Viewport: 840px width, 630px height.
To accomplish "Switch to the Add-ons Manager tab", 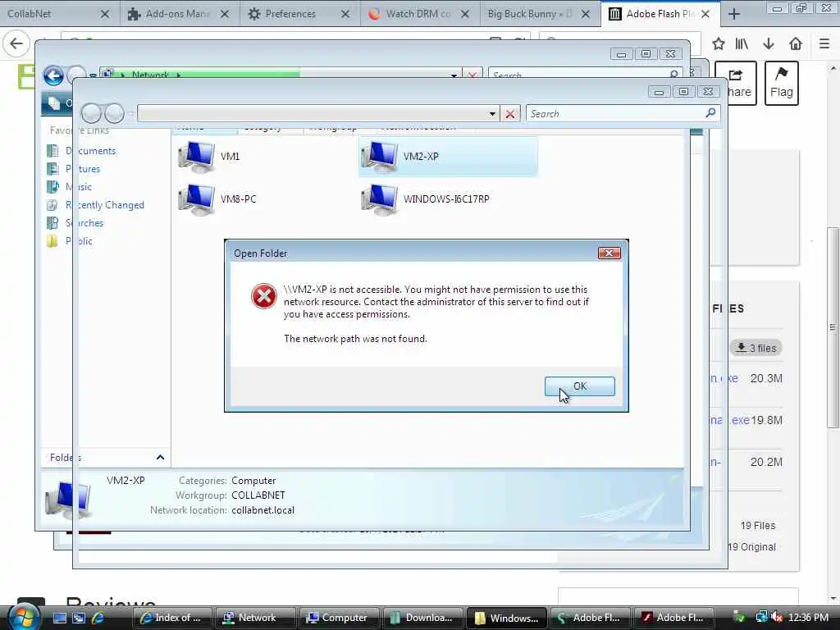I will [x=178, y=13].
